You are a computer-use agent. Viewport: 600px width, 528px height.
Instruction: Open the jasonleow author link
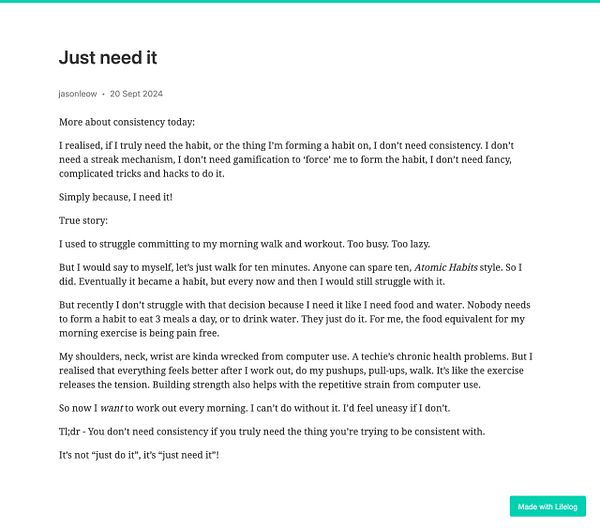78,94
